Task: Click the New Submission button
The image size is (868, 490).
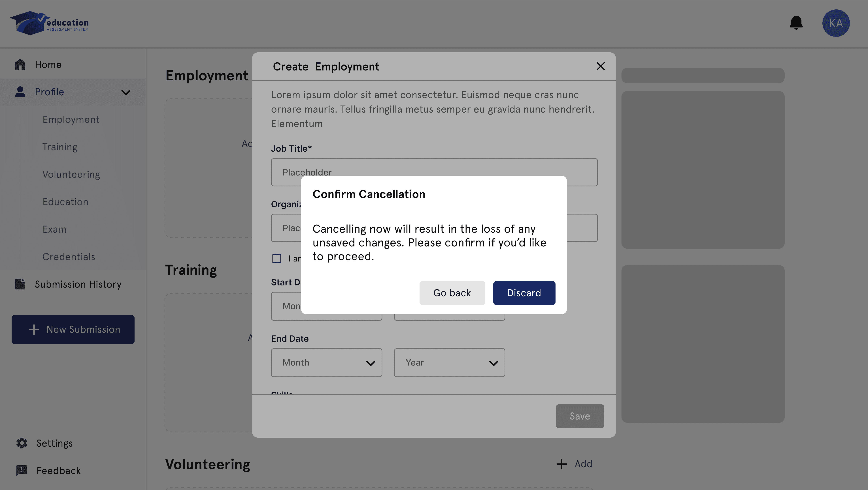Action: (73, 329)
